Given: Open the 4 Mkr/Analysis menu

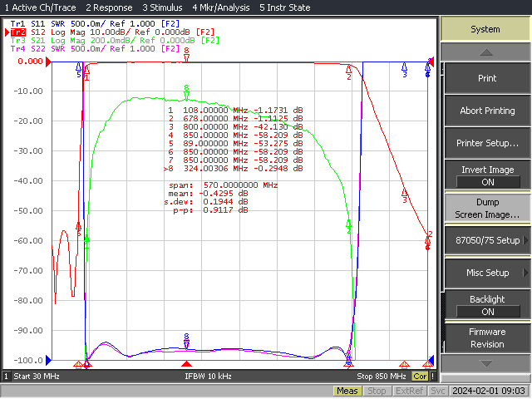Looking at the screenshot, I should point(221,7).
